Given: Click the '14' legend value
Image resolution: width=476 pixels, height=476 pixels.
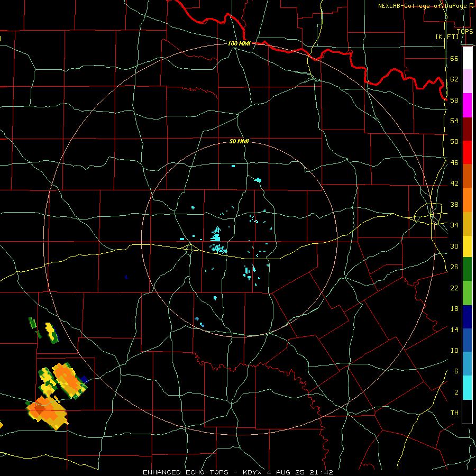Looking at the screenshot, I should [x=454, y=329].
